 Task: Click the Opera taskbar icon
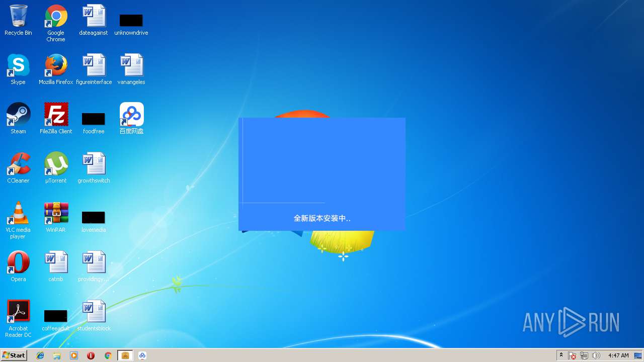91,355
